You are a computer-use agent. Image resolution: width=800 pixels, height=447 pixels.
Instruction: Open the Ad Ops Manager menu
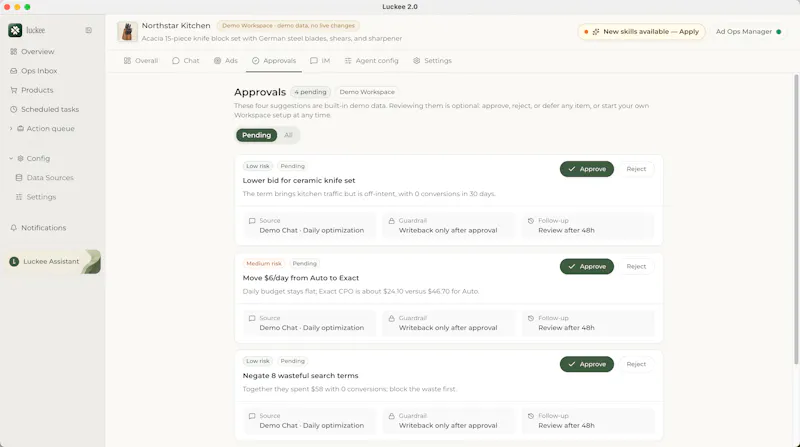pyautogui.click(x=748, y=32)
